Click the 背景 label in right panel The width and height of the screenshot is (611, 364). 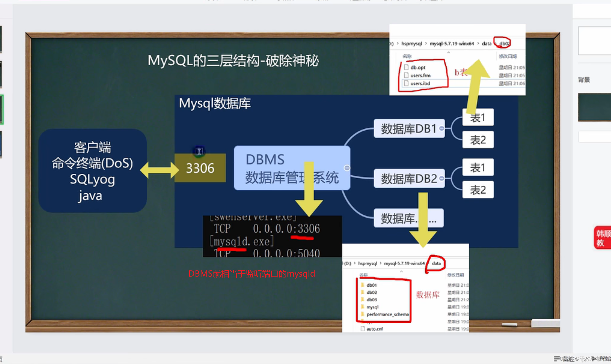pyautogui.click(x=584, y=80)
